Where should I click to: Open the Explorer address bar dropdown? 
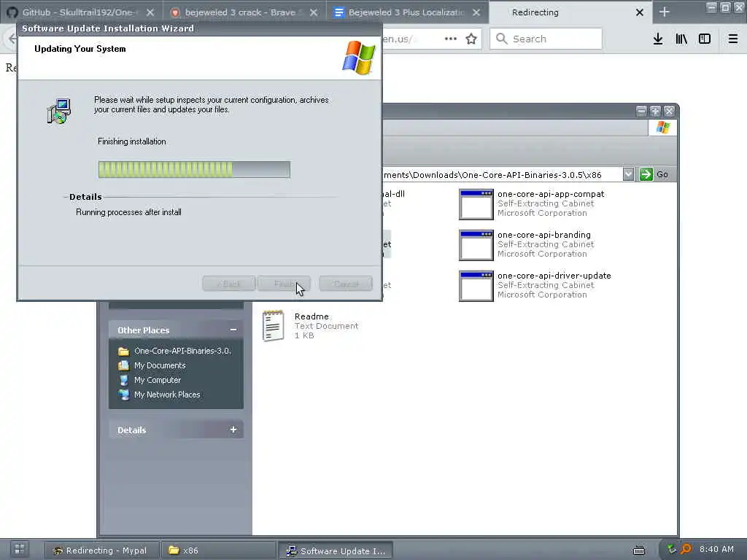pos(628,174)
